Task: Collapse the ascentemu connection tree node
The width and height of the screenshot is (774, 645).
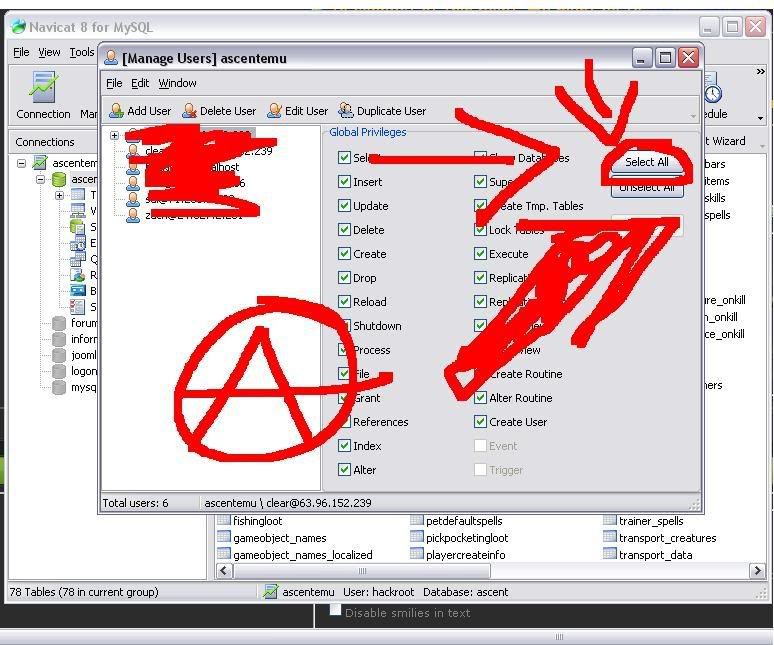Action: (21, 163)
